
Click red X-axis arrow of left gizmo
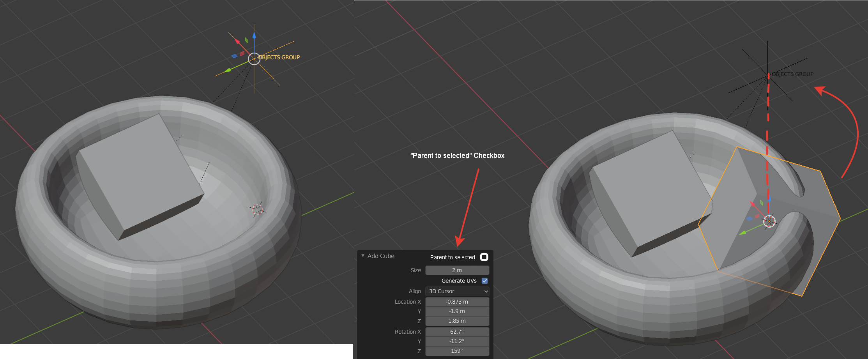[x=237, y=41]
